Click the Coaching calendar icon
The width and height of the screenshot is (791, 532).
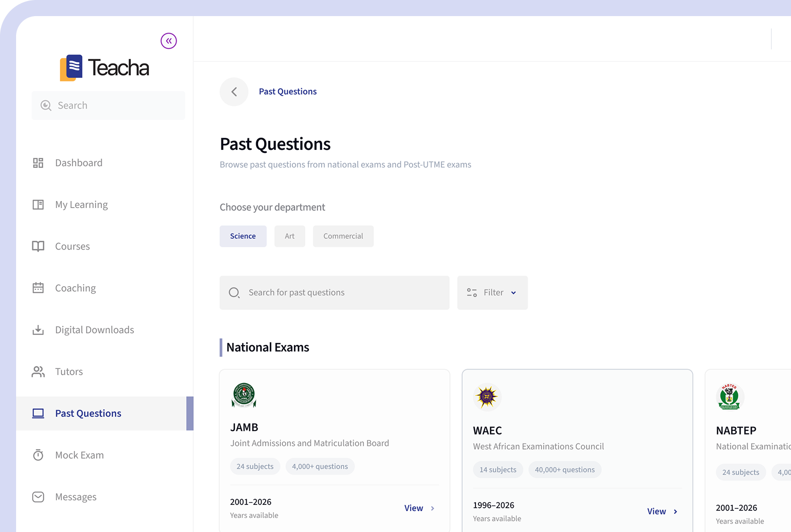click(x=38, y=288)
